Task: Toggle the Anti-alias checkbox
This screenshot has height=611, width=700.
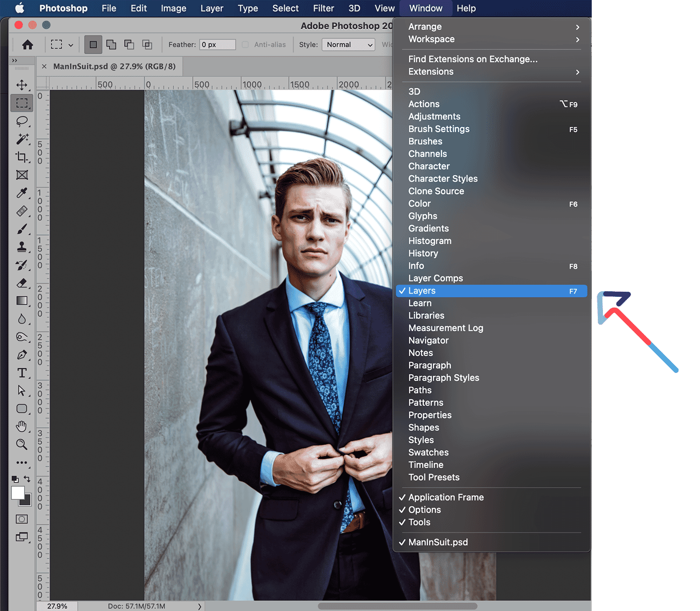Action: [245, 45]
